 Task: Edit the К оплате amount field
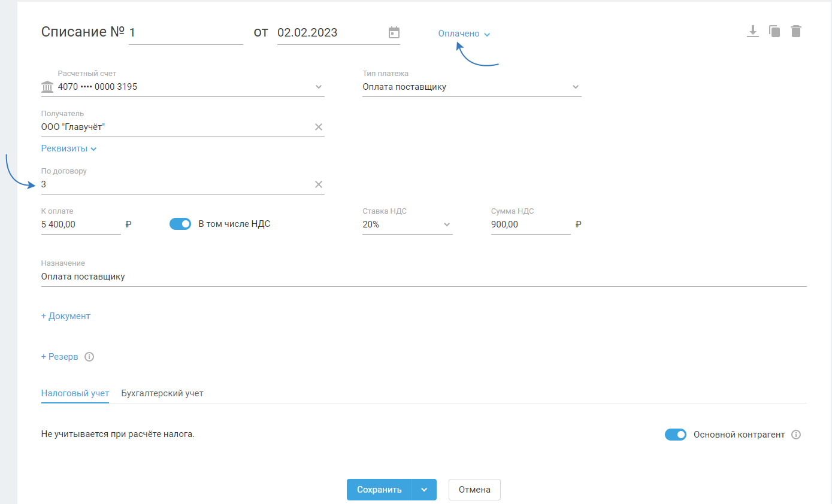pos(81,224)
